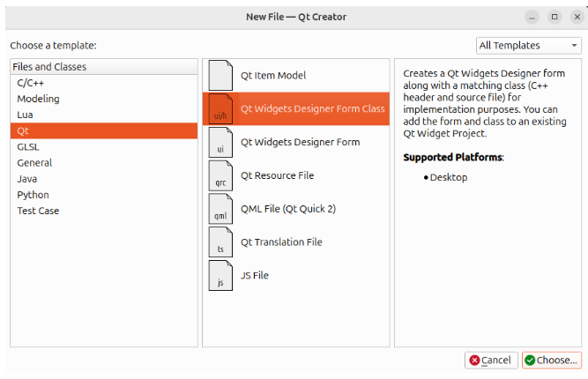Select Modeling category

click(104, 99)
